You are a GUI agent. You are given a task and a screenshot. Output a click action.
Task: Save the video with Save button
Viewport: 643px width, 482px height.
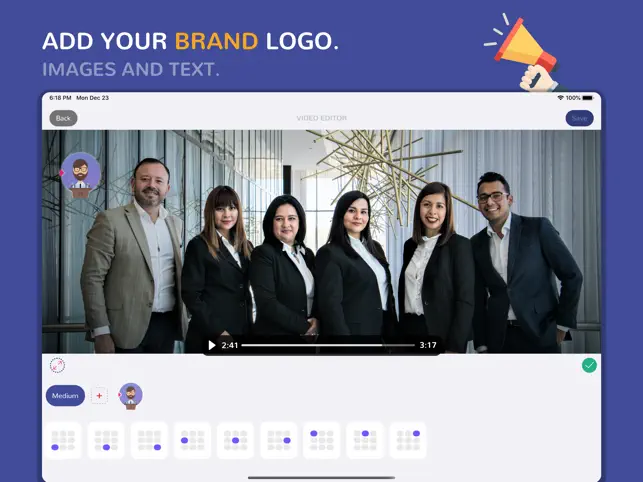click(579, 118)
